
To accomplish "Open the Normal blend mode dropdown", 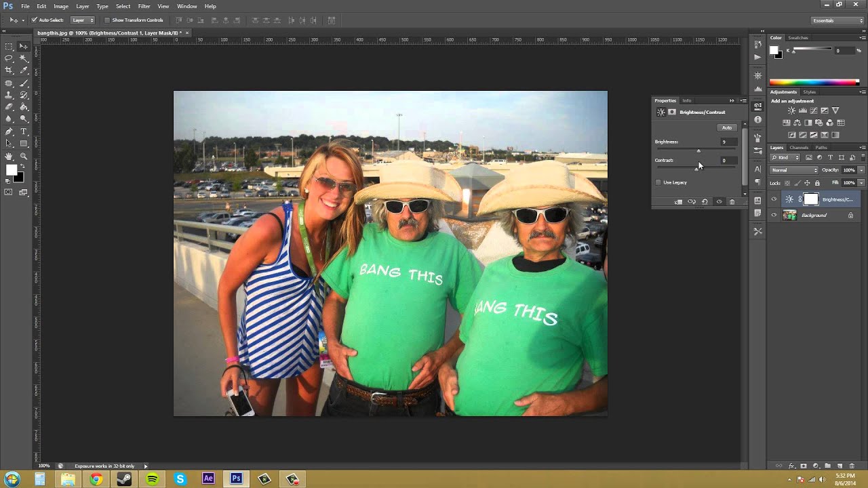I will [x=794, y=170].
